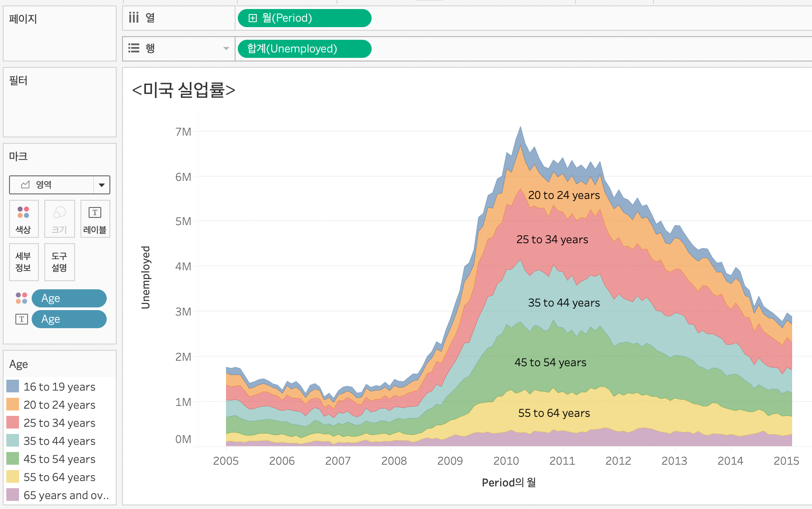
Task: Click the 35 to 44 years area label
Action: tap(564, 303)
